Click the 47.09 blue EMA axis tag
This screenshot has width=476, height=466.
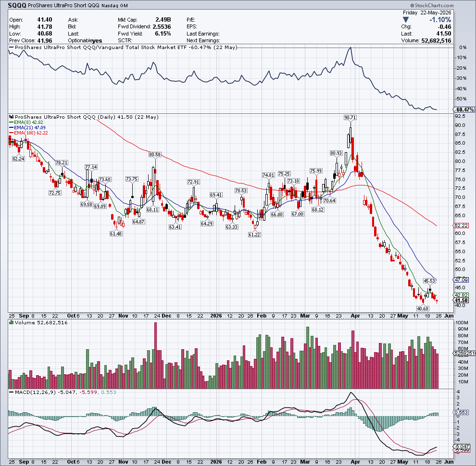[461, 280]
